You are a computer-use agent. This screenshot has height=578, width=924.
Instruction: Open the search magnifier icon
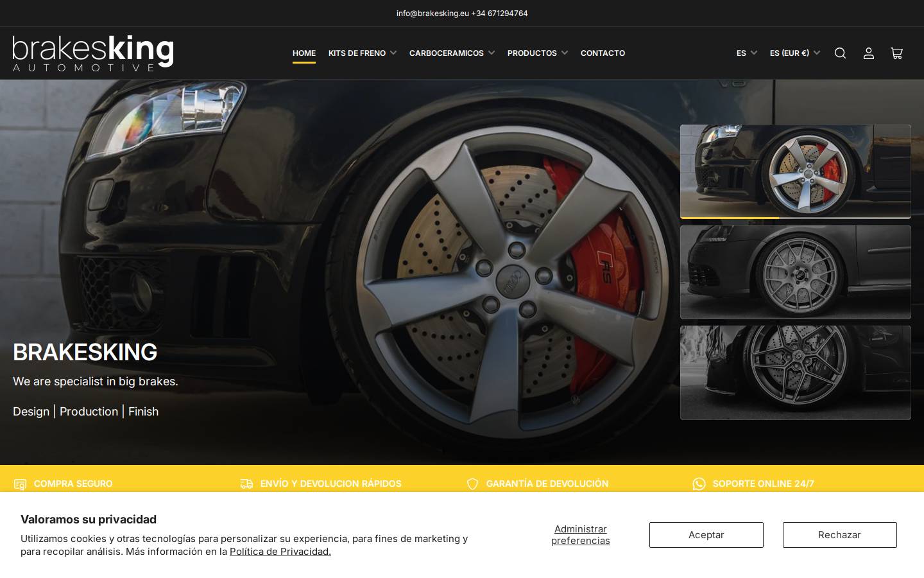pyautogui.click(x=840, y=53)
